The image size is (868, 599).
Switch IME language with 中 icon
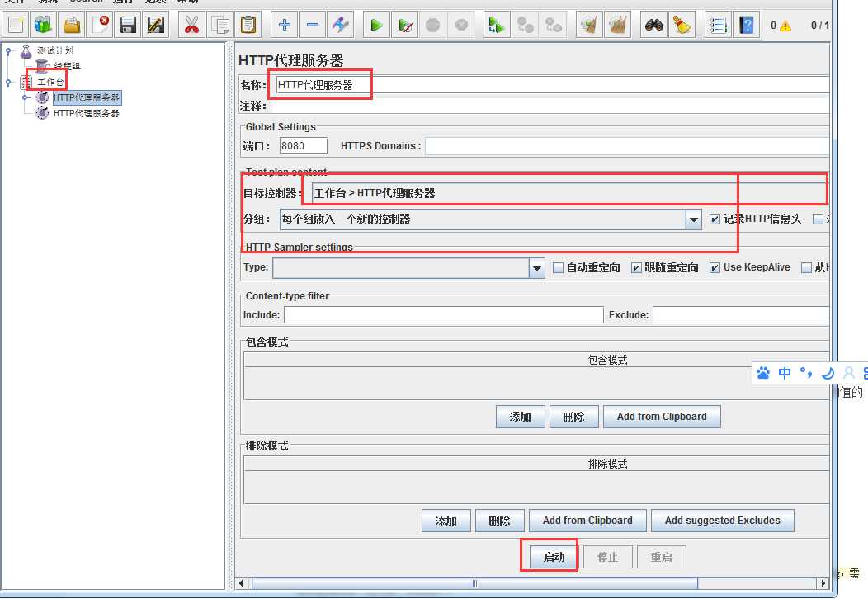click(x=785, y=373)
